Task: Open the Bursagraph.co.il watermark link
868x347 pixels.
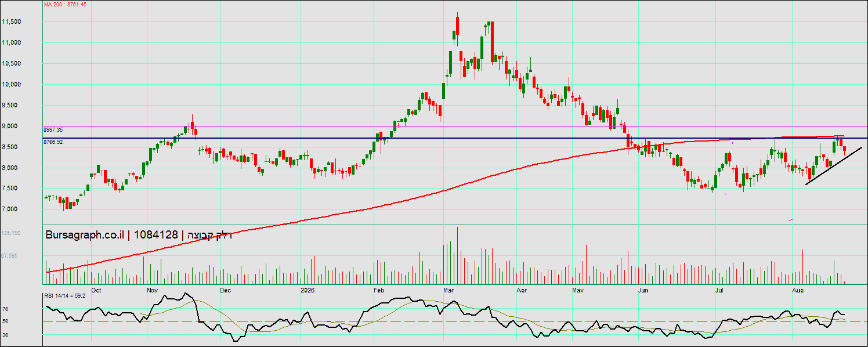Action: (x=85, y=234)
